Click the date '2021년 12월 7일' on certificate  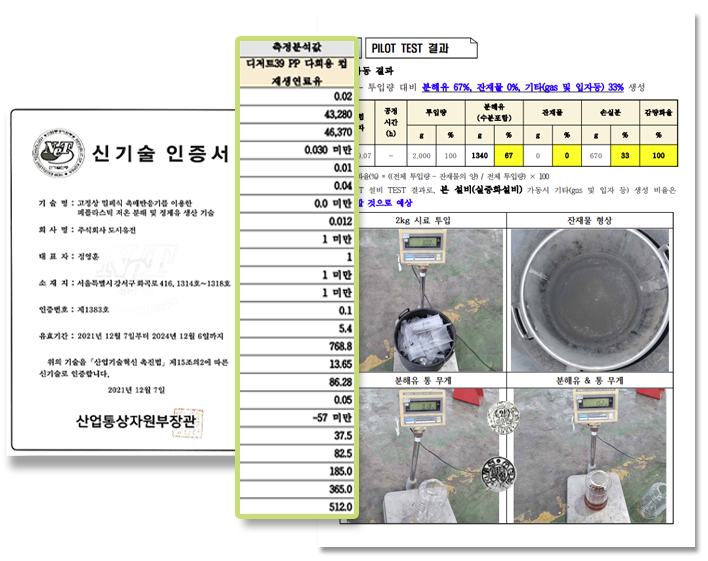(136, 390)
